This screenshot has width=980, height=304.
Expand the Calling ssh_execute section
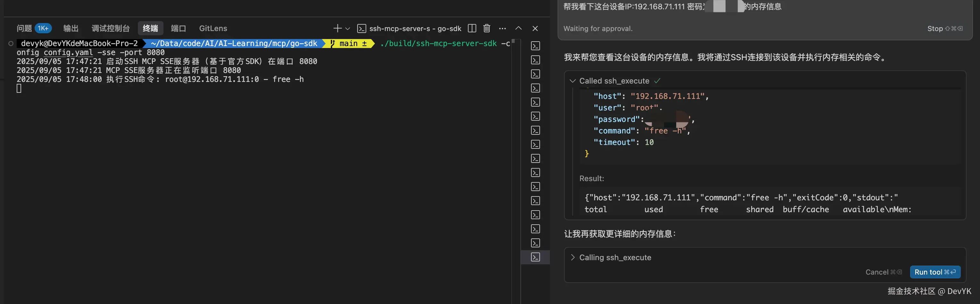[x=573, y=258]
